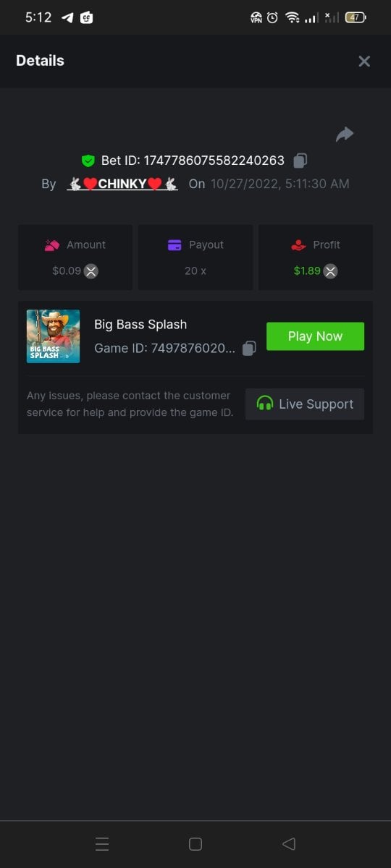
Task: Tap the Amount currency coin icon
Action: point(91,271)
